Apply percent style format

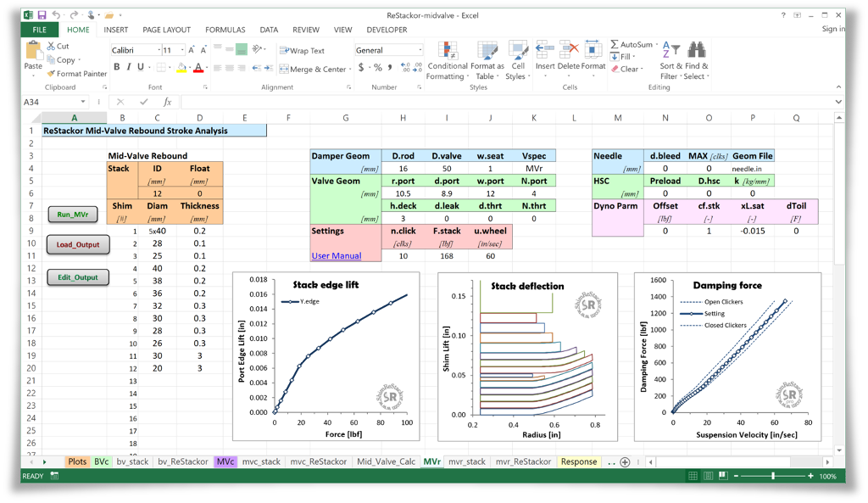378,67
